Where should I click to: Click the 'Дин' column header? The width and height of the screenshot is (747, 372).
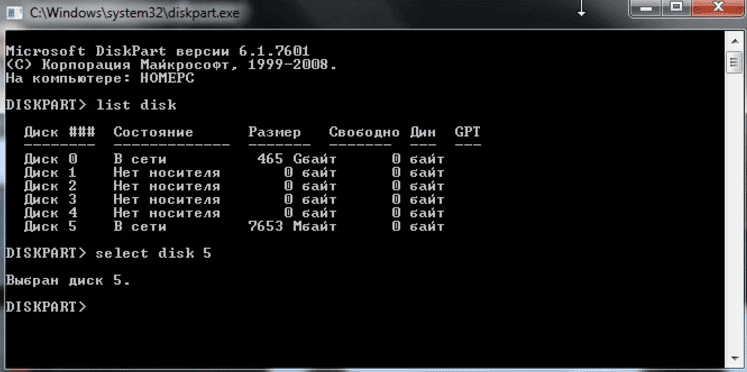click(x=423, y=132)
